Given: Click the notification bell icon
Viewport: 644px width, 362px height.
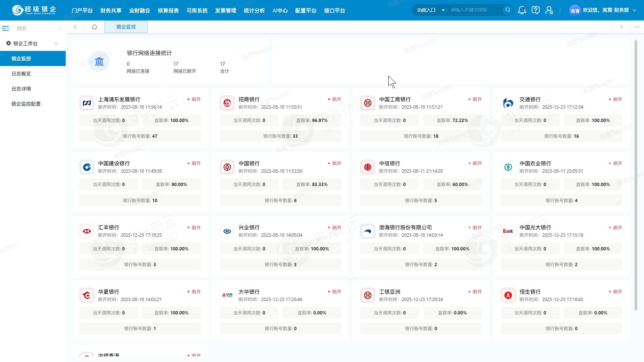Looking at the screenshot, I should [522, 10].
